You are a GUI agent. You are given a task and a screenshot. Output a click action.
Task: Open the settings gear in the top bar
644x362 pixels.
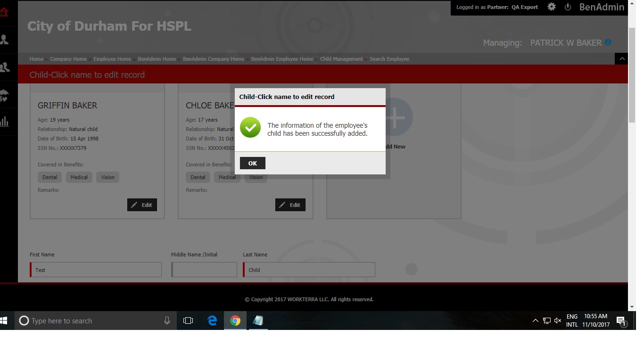[x=551, y=7]
